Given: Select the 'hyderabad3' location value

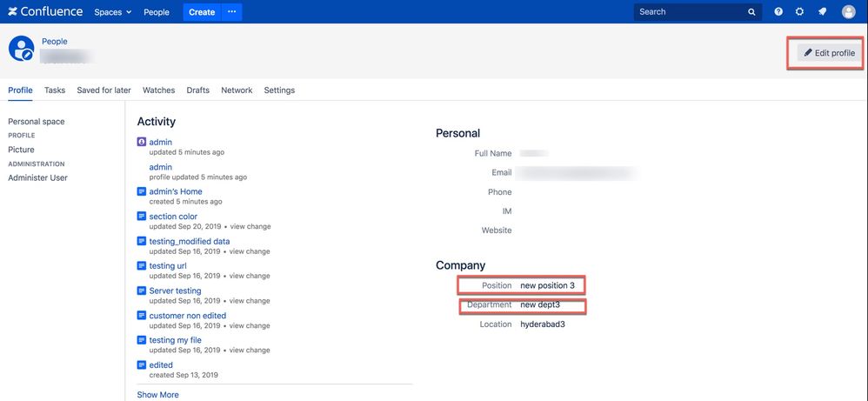Looking at the screenshot, I should click(x=543, y=324).
